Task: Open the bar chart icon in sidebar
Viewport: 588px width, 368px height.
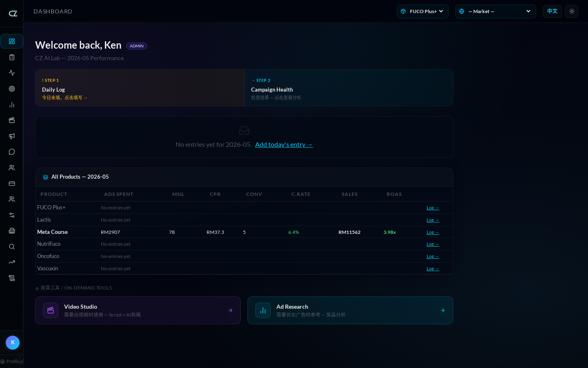Action: [x=12, y=105]
